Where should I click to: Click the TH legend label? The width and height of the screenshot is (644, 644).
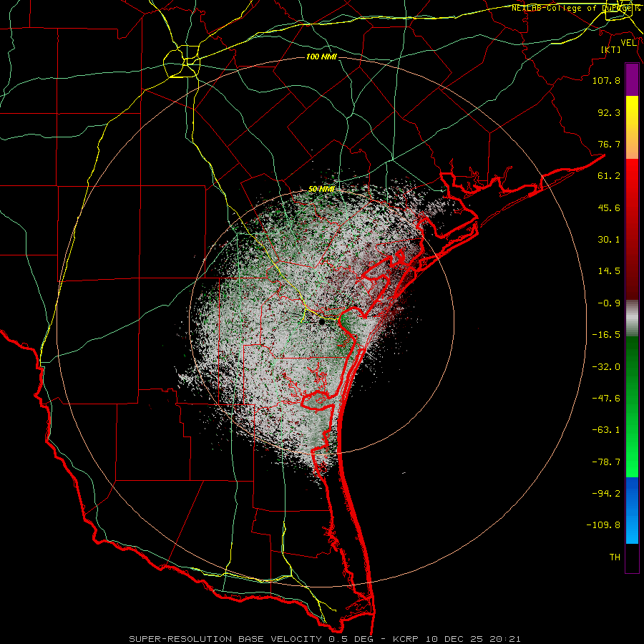615,557
